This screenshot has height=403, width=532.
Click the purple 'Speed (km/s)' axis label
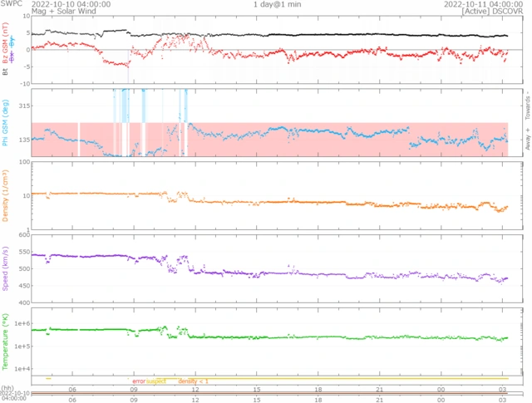point(4,268)
